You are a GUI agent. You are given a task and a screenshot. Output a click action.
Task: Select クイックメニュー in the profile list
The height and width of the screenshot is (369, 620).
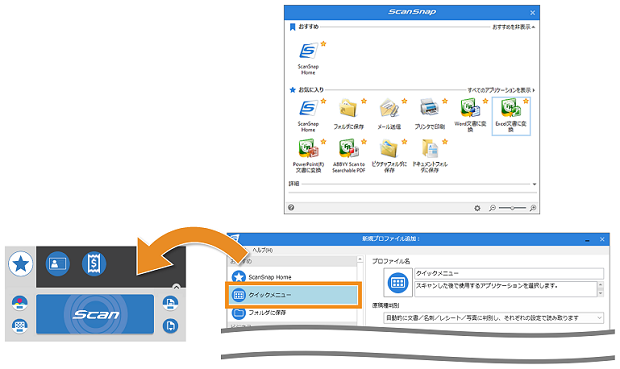[x=293, y=295]
